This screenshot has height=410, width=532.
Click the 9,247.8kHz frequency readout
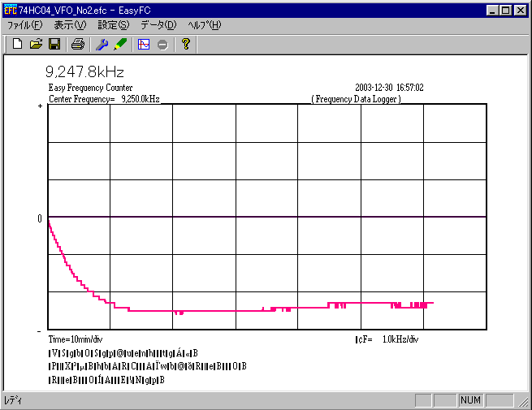pos(84,72)
